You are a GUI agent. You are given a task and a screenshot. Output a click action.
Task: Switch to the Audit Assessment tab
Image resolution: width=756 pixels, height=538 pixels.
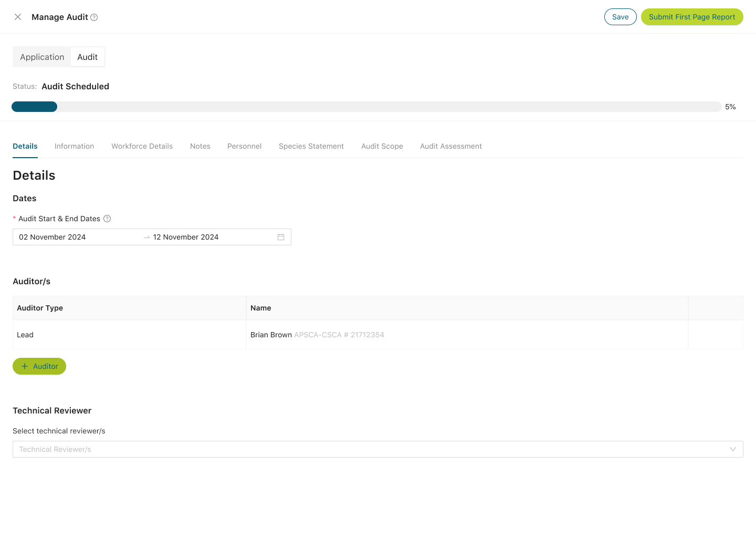pos(450,146)
